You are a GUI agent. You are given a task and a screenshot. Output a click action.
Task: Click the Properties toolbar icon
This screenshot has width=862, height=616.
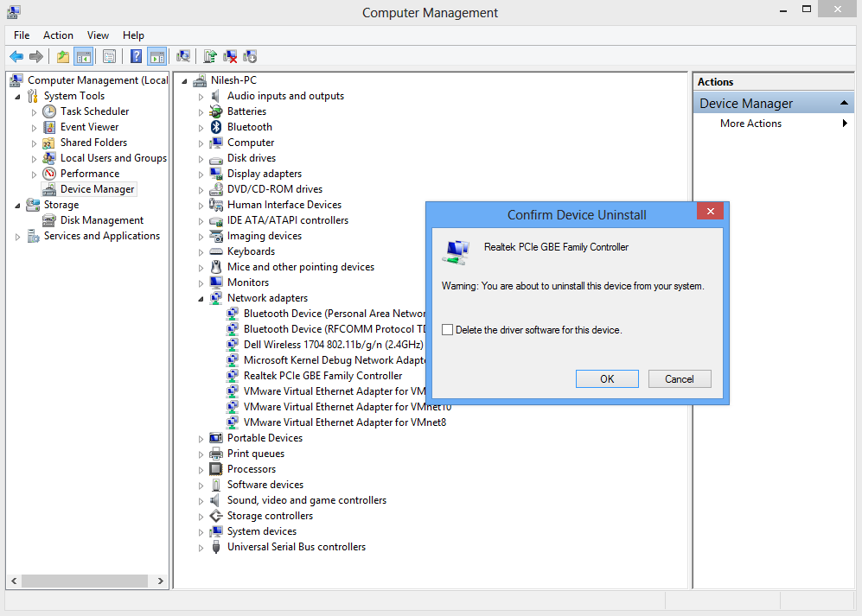tap(110, 56)
